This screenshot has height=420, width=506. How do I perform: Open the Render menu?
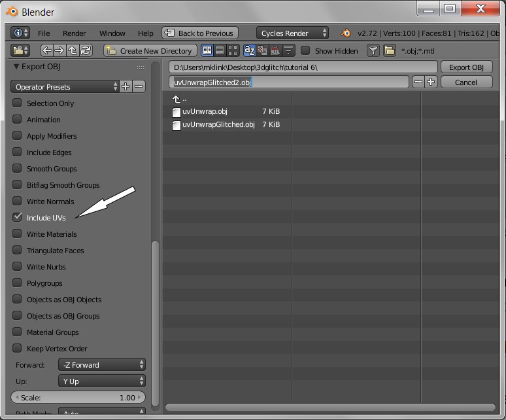pyautogui.click(x=74, y=33)
